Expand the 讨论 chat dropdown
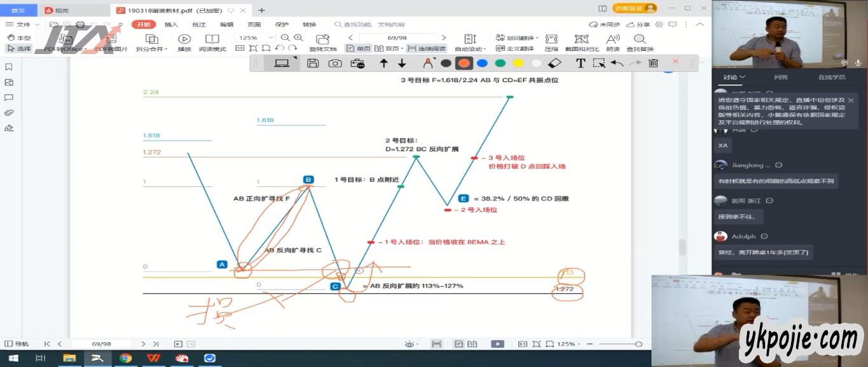The width and height of the screenshot is (868, 367). 733,77
